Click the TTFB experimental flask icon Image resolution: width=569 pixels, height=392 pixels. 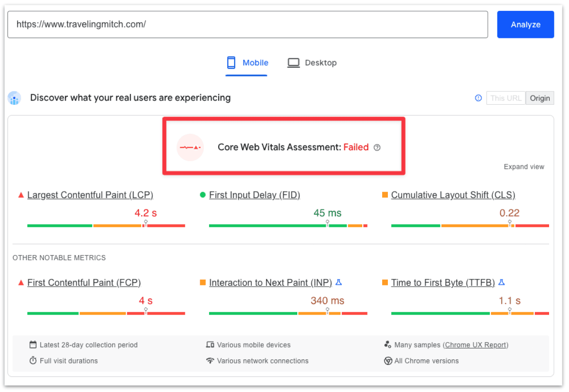[502, 283]
